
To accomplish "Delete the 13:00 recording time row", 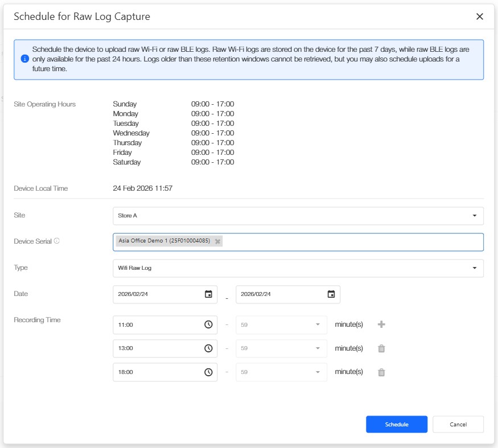I will tap(381, 348).
